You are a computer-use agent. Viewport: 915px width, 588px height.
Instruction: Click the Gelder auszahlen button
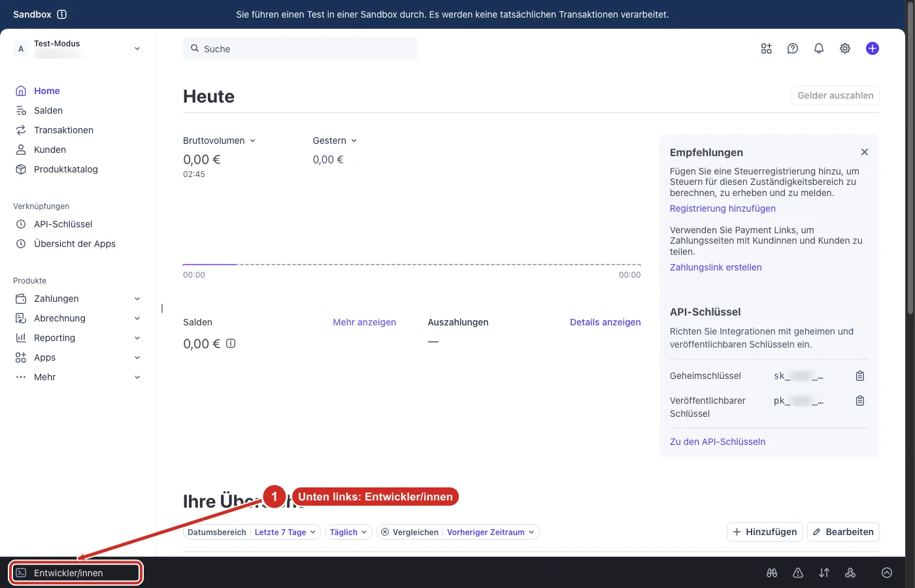[x=835, y=95]
